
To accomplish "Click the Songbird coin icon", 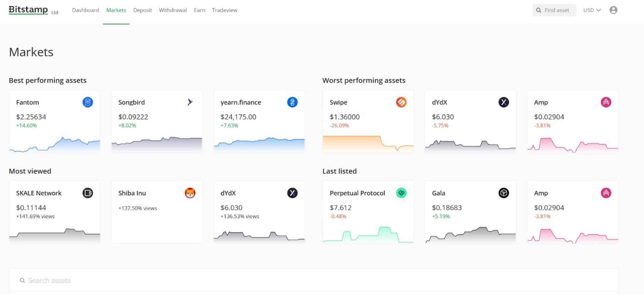I will tap(190, 102).
